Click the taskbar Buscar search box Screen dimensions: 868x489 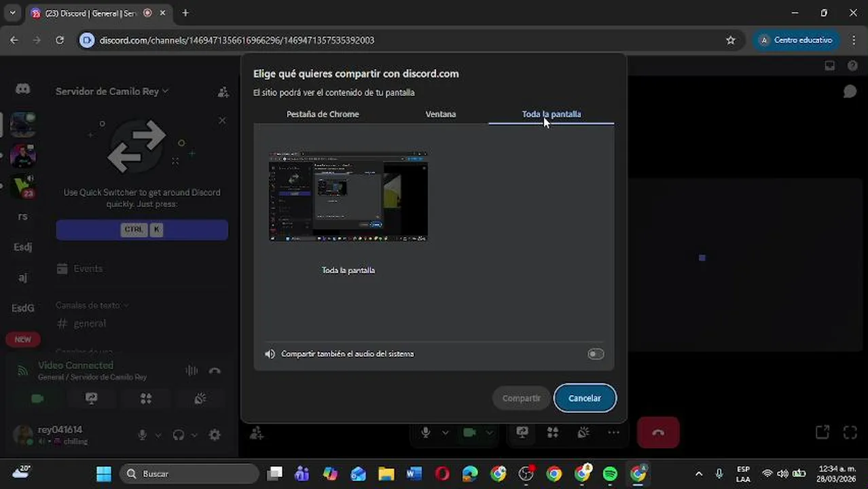click(189, 473)
